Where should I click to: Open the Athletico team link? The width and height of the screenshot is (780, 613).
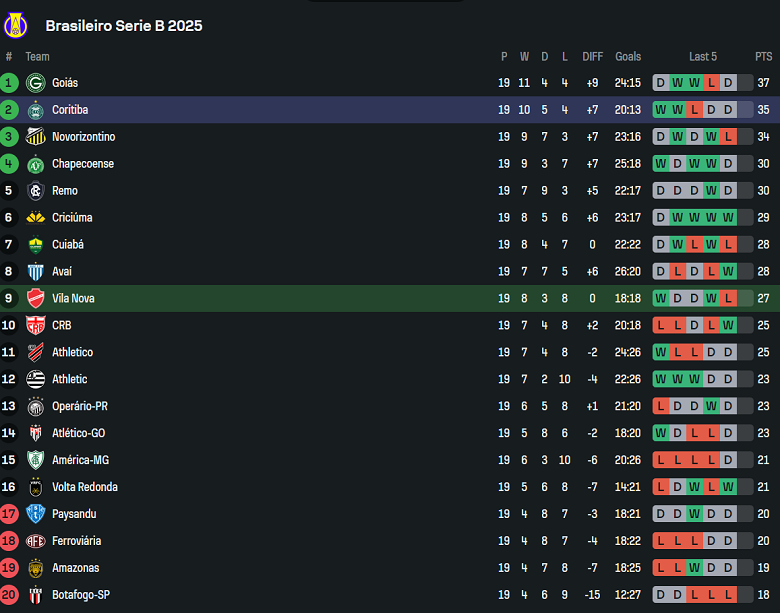[72, 352]
